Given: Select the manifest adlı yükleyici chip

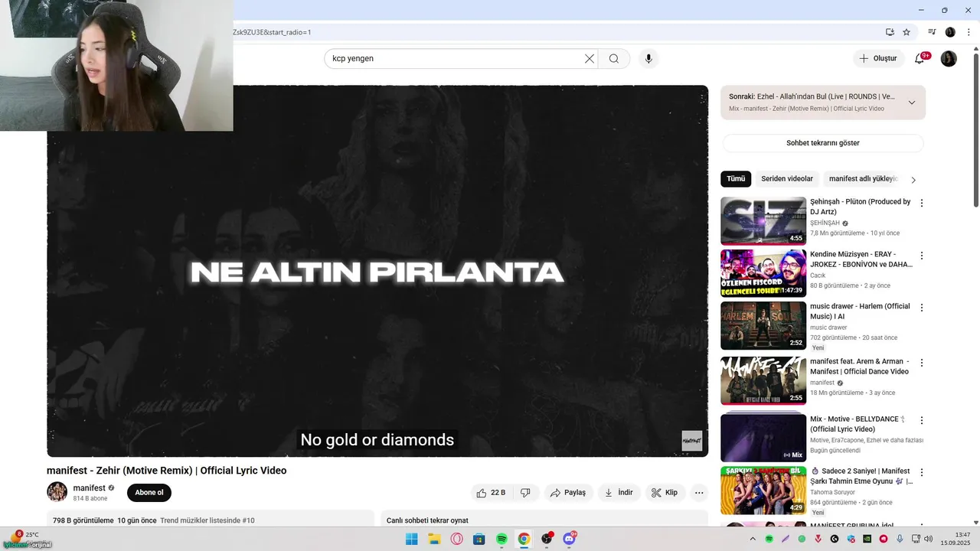Looking at the screenshot, I should point(863,179).
